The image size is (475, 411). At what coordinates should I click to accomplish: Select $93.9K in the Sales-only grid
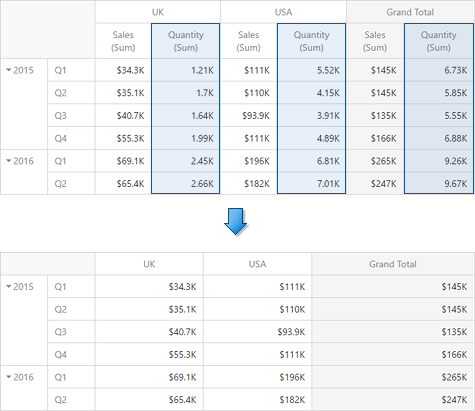tap(257, 332)
